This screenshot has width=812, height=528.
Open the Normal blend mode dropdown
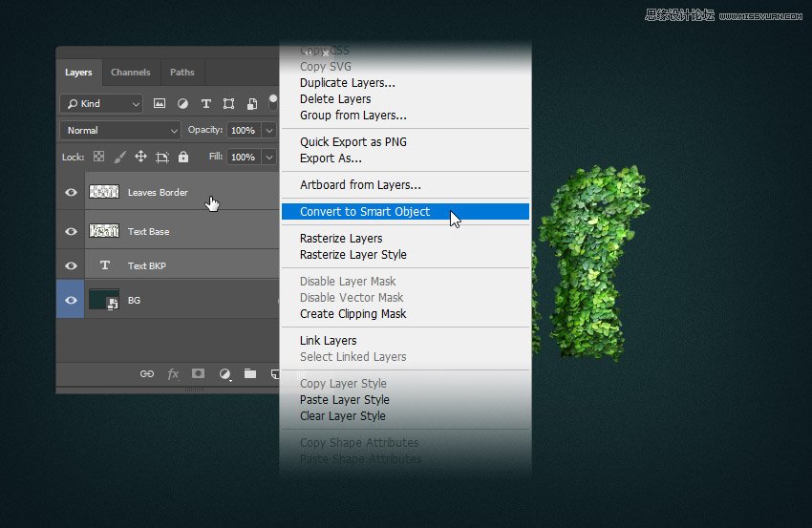click(x=120, y=130)
